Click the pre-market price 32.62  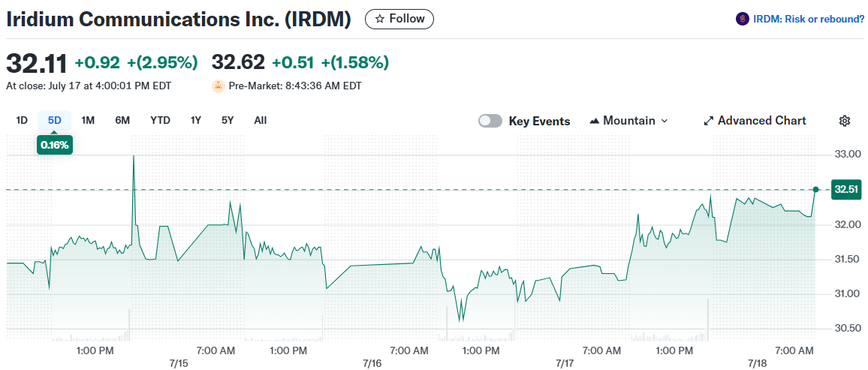pyautogui.click(x=238, y=62)
